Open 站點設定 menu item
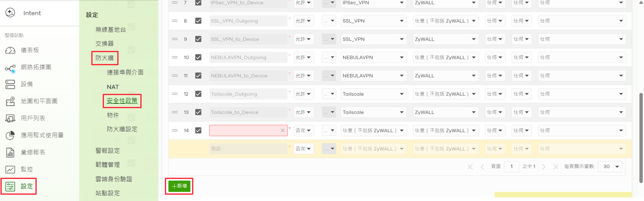The height and width of the screenshot is (201, 644). click(x=108, y=193)
